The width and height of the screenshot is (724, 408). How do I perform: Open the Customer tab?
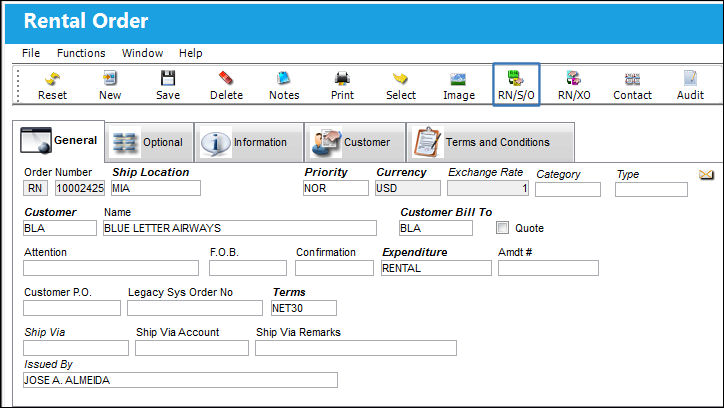click(355, 142)
